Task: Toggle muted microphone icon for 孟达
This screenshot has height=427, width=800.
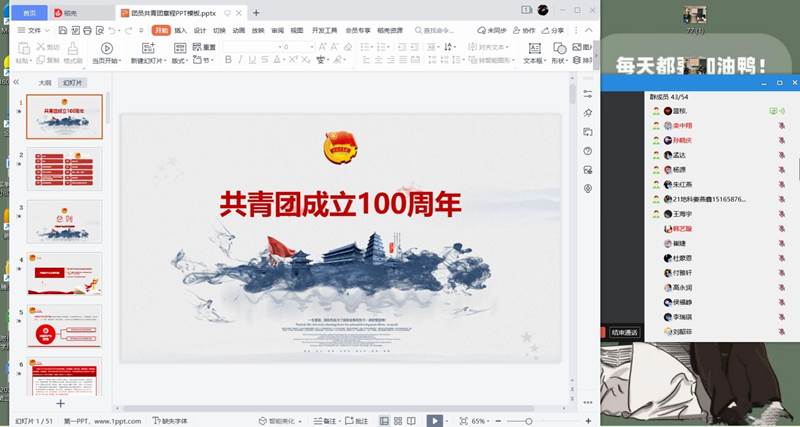Action: point(781,155)
